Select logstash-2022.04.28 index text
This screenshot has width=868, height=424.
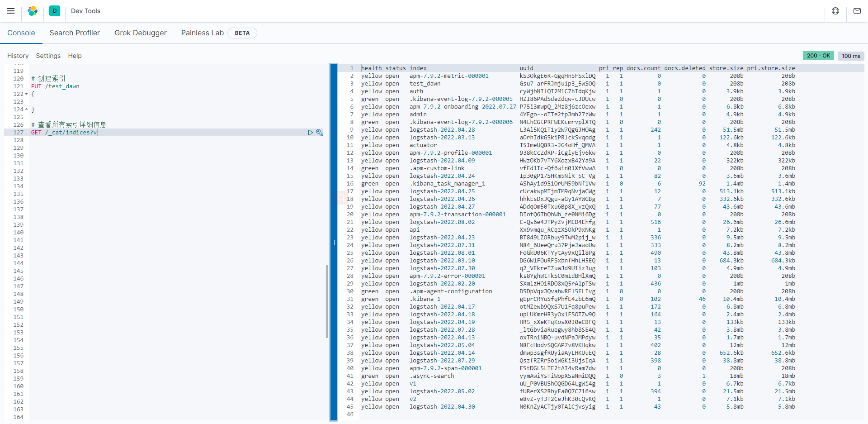[x=442, y=130]
